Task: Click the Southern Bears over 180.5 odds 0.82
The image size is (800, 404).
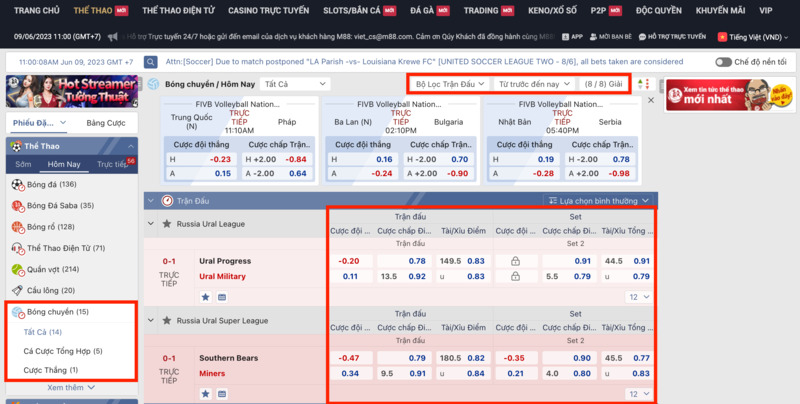Action: point(462,358)
